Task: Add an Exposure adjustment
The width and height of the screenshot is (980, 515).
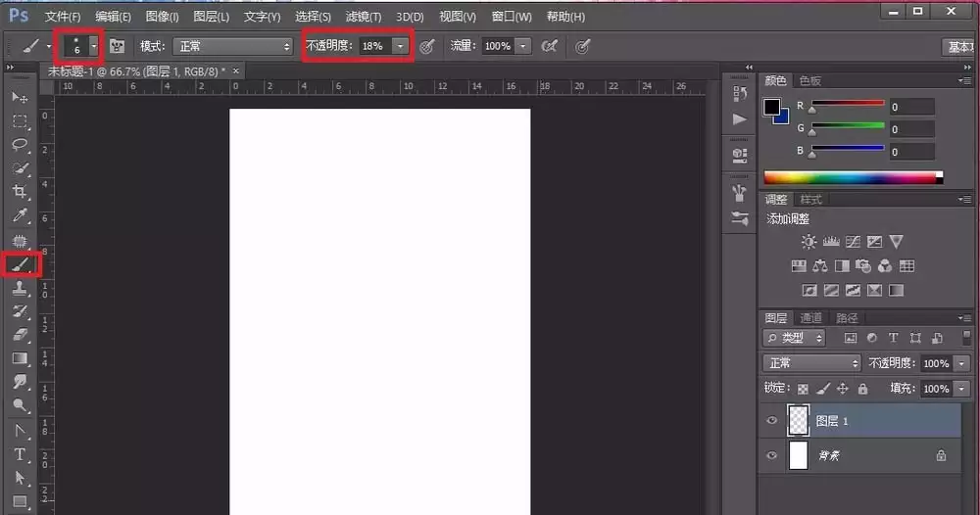Action: (x=874, y=242)
